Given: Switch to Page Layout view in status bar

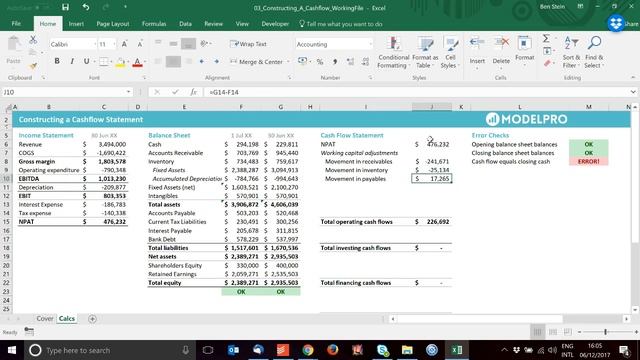Looking at the screenshot, I should (x=553, y=332).
